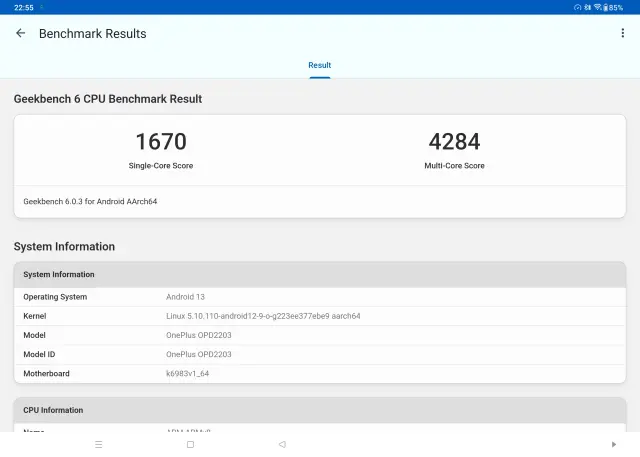640x457 pixels.
Task: Tap the Model ID row
Action: (x=319, y=354)
